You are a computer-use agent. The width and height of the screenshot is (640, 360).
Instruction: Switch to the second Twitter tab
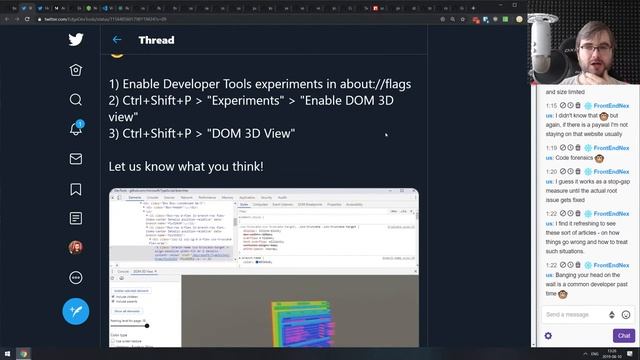pos(44,8)
